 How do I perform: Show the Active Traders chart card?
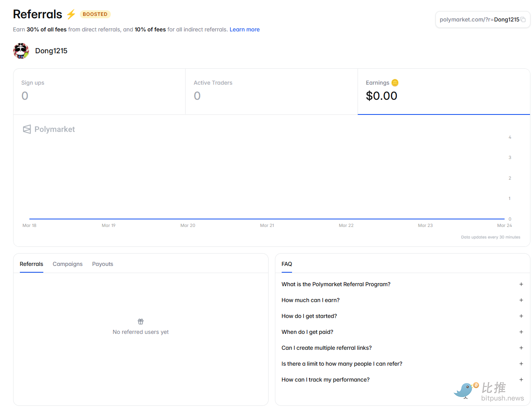pyautogui.click(x=271, y=91)
